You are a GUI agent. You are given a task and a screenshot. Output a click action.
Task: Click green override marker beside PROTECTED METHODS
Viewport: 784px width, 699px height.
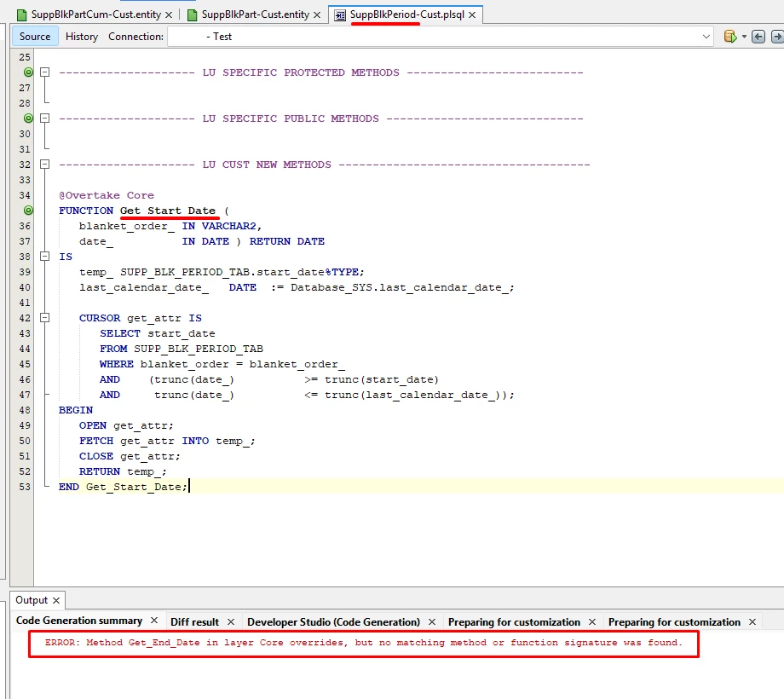(28, 72)
